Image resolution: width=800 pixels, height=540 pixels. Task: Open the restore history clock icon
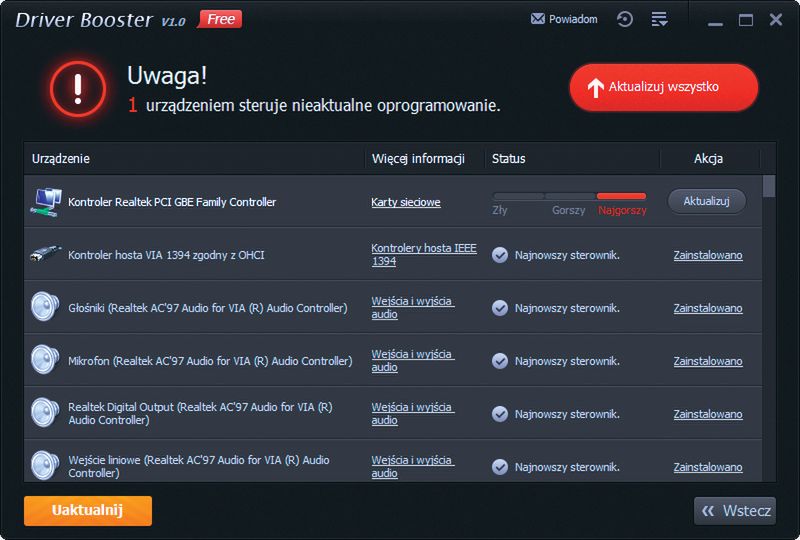point(624,19)
